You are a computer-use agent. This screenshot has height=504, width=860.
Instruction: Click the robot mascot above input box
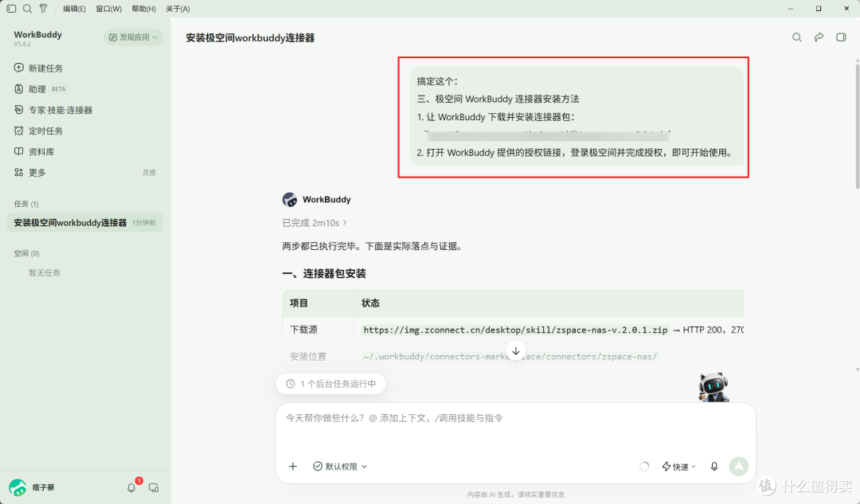point(713,387)
